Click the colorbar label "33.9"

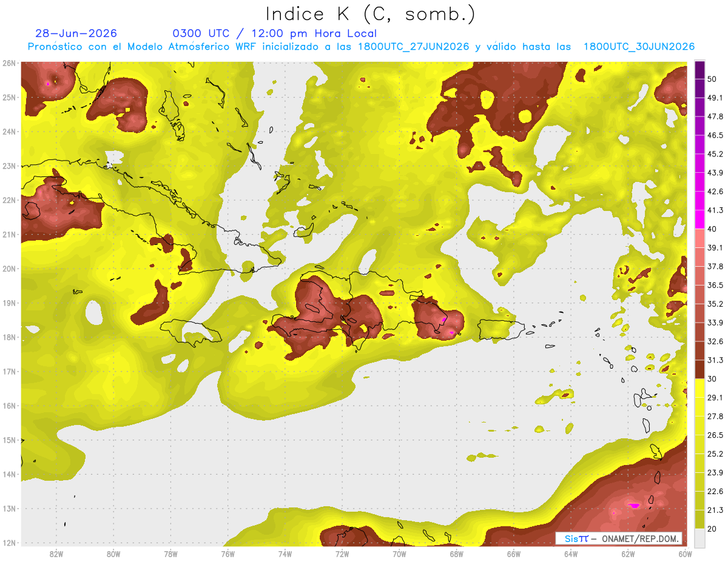coord(715,323)
